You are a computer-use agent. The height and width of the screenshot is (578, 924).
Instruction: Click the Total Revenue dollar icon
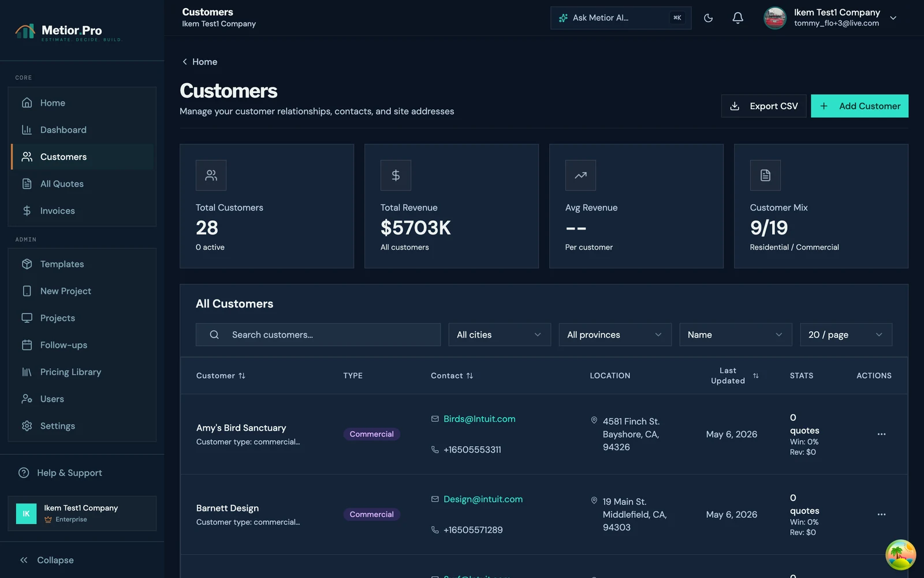396,175
